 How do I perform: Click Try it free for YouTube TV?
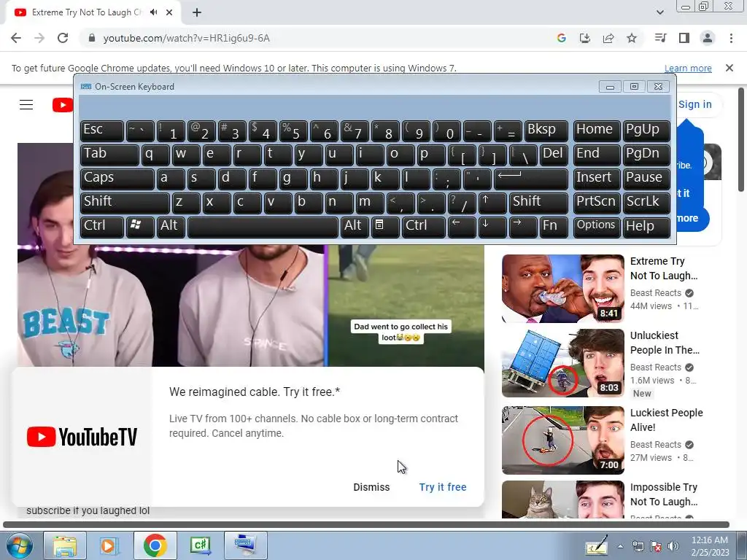click(443, 487)
